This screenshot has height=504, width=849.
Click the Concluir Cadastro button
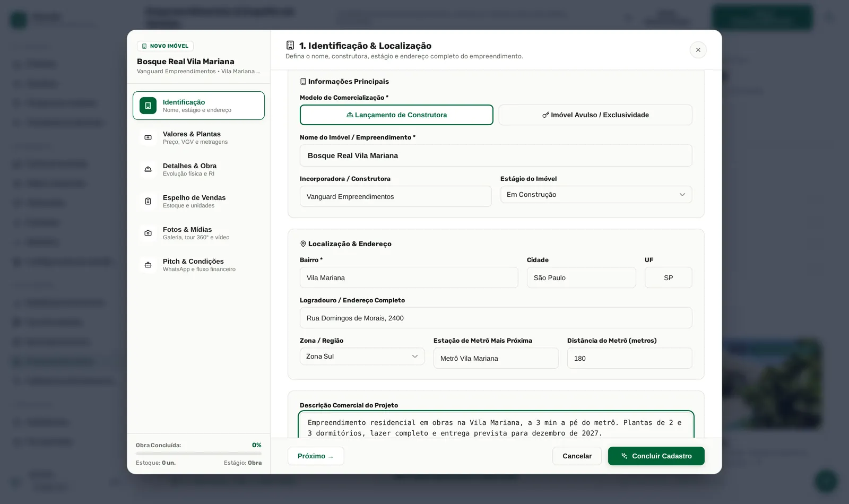pos(656,456)
